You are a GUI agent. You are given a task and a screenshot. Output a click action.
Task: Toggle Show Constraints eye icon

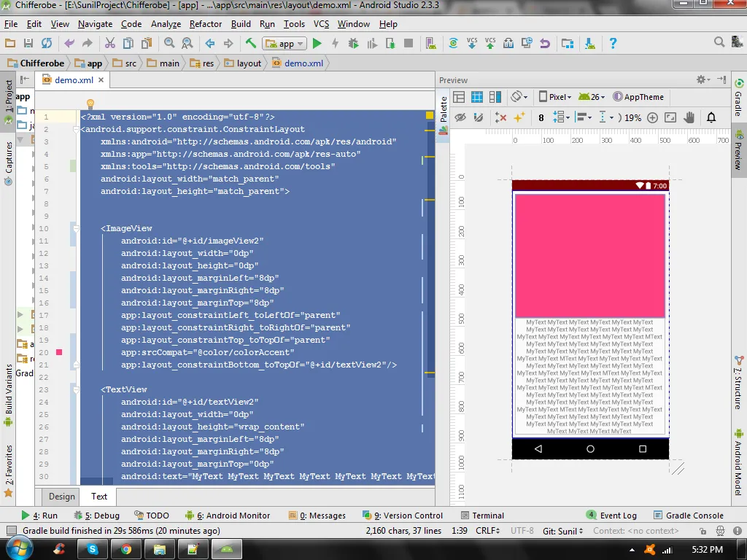(x=460, y=117)
